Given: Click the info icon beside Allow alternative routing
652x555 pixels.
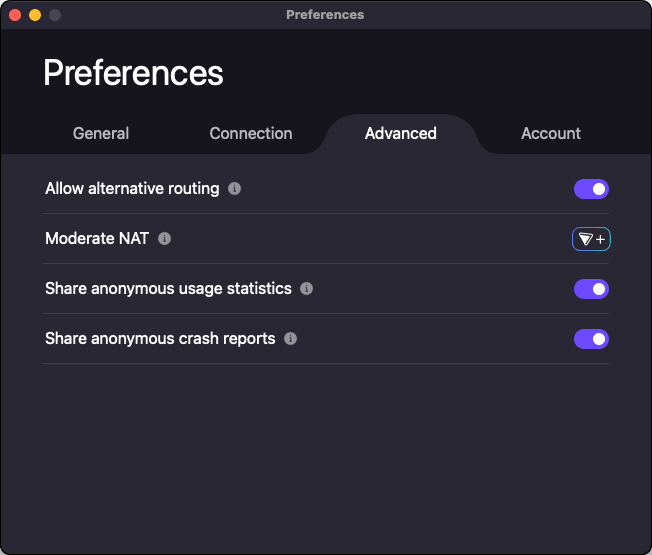Looking at the screenshot, I should 234,189.
